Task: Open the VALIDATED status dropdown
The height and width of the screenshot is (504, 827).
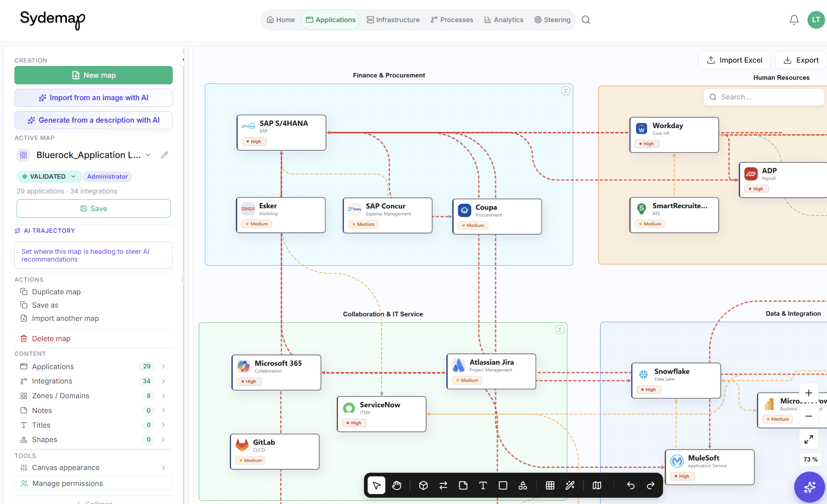Action: [49, 176]
